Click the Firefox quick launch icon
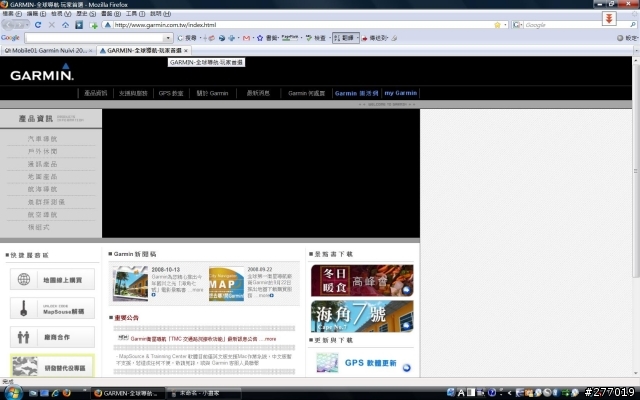The width and height of the screenshot is (640, 400). [x=67, y=393]
